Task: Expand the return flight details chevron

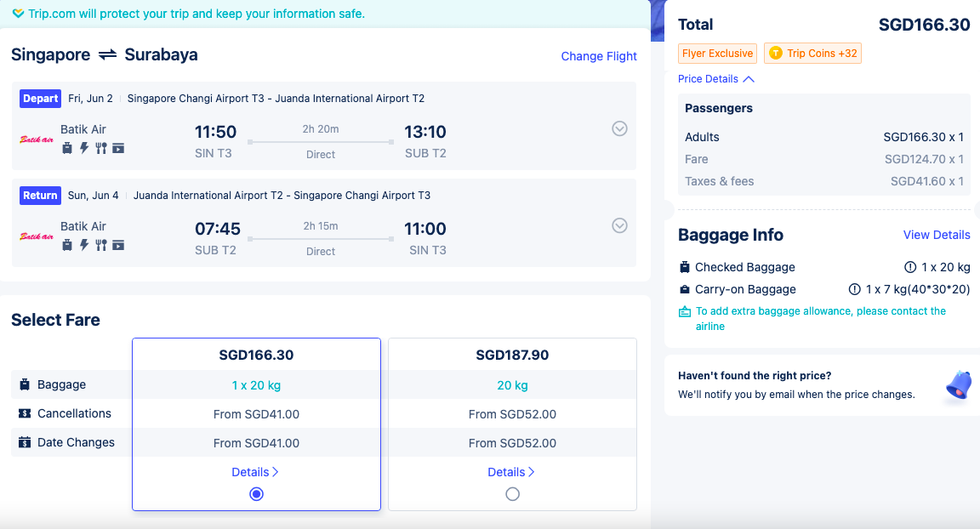Action: (619, 225)
